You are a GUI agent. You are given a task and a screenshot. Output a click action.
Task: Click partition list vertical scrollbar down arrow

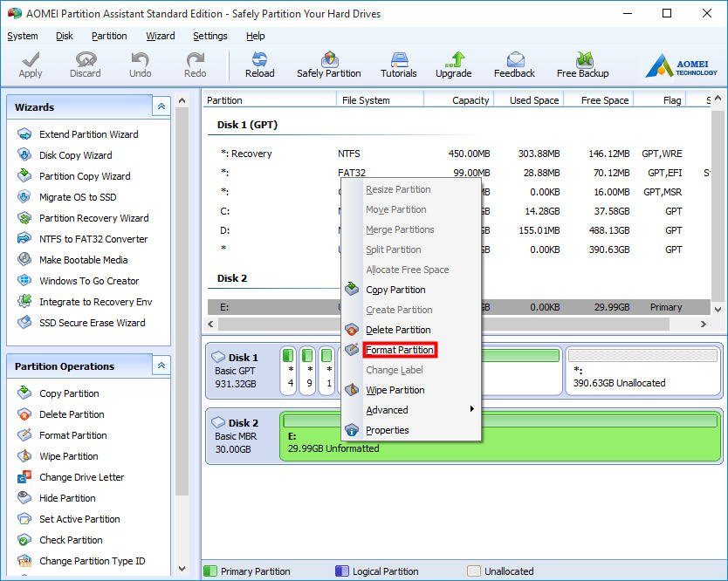[718, 310]
